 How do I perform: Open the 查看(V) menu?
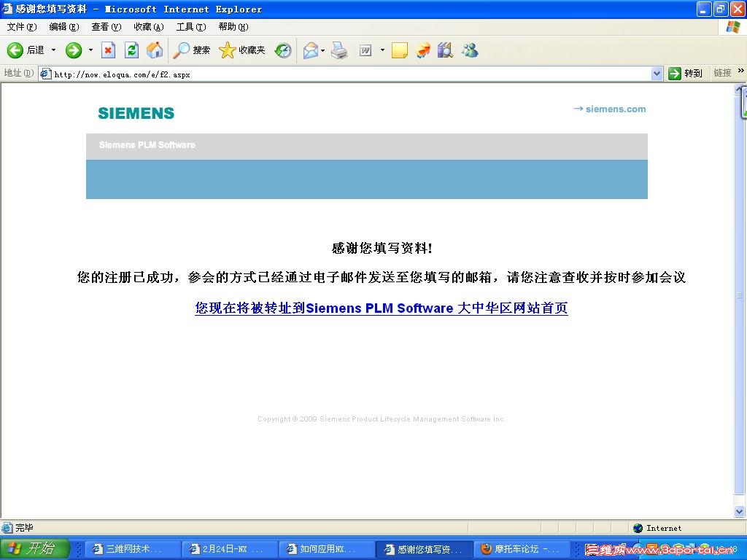[107, 27]
